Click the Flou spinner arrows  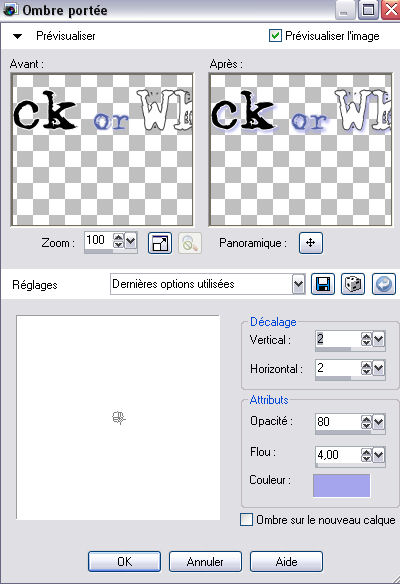[x=366, y=455]
